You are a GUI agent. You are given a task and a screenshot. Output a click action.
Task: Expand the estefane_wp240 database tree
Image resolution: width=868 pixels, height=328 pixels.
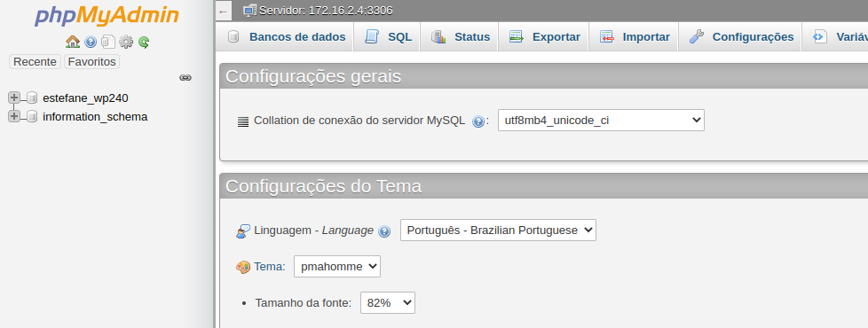(14, 98)
